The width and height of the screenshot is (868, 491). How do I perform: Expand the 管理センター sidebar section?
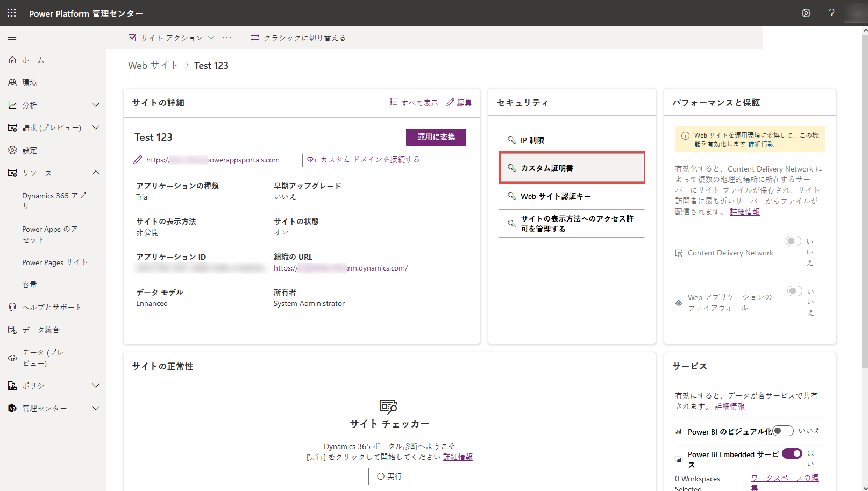tap(96, 408)
